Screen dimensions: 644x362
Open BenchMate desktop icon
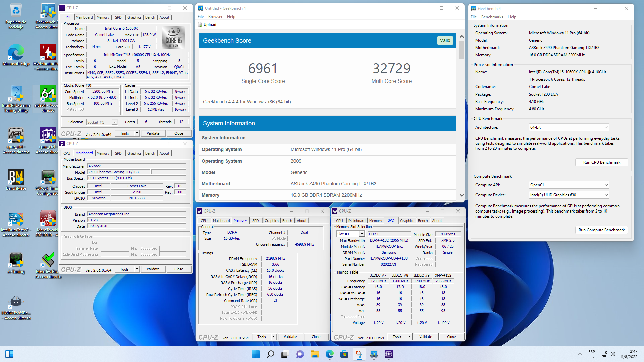pyautogui.click(x=16, y=179)
